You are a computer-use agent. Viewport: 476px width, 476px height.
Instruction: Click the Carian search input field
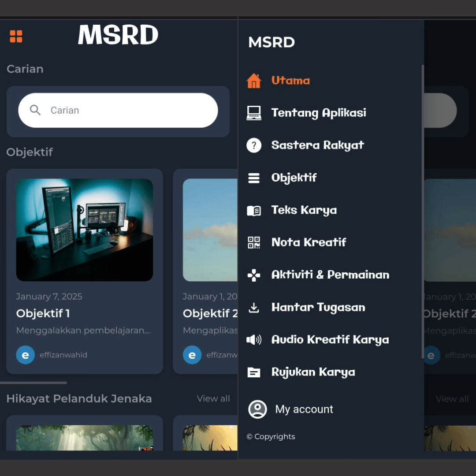click(118, 110)
